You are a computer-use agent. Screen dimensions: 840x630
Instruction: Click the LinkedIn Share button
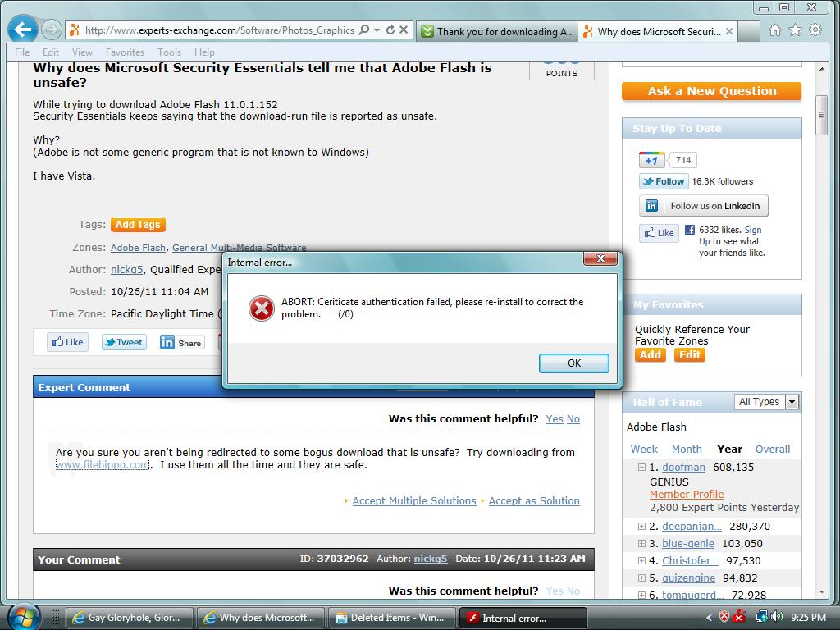point(181,342)
